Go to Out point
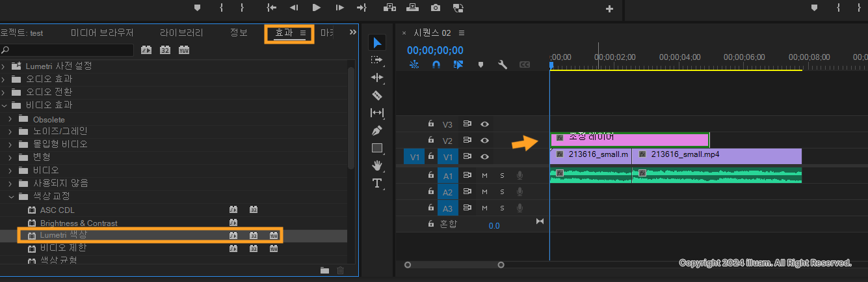 362,8
